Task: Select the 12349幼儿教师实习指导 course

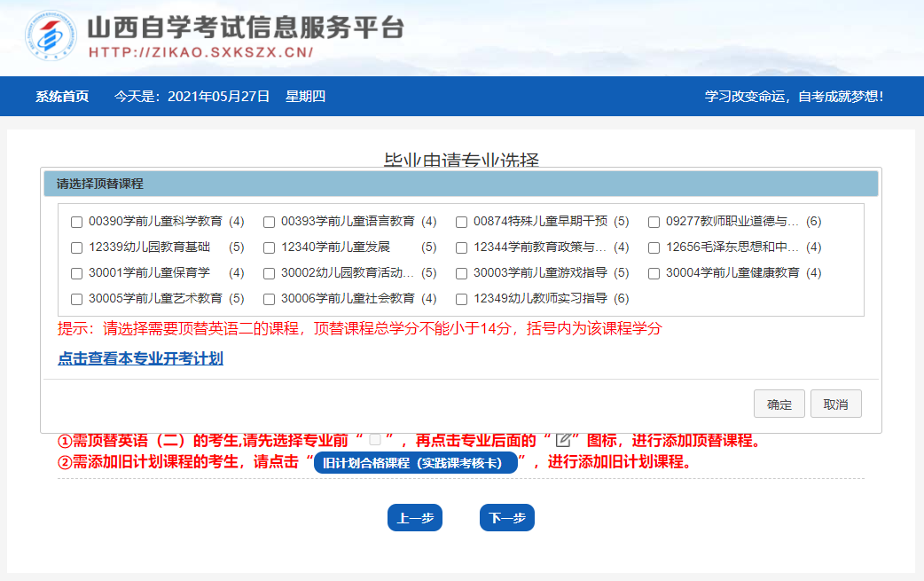Action: [461, 299]
